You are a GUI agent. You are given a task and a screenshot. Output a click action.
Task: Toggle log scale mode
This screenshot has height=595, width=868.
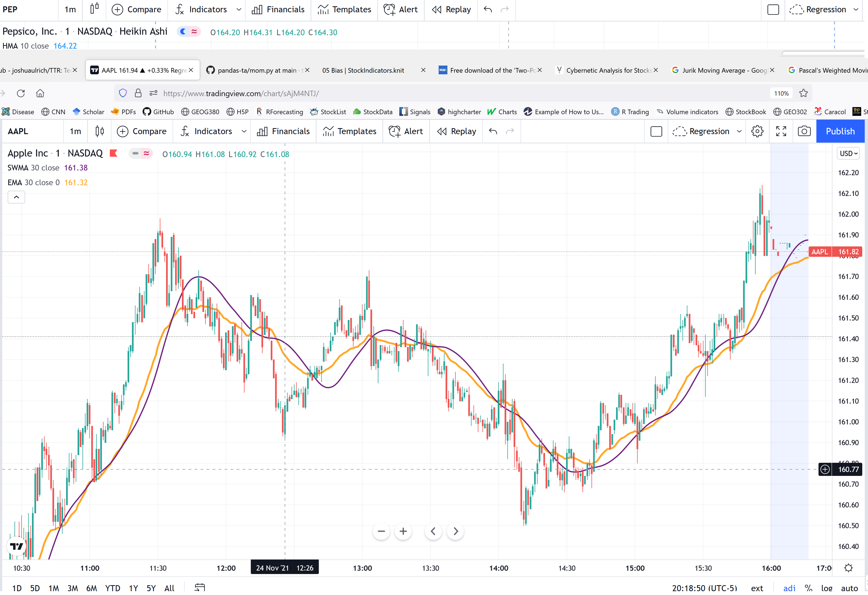826,588
